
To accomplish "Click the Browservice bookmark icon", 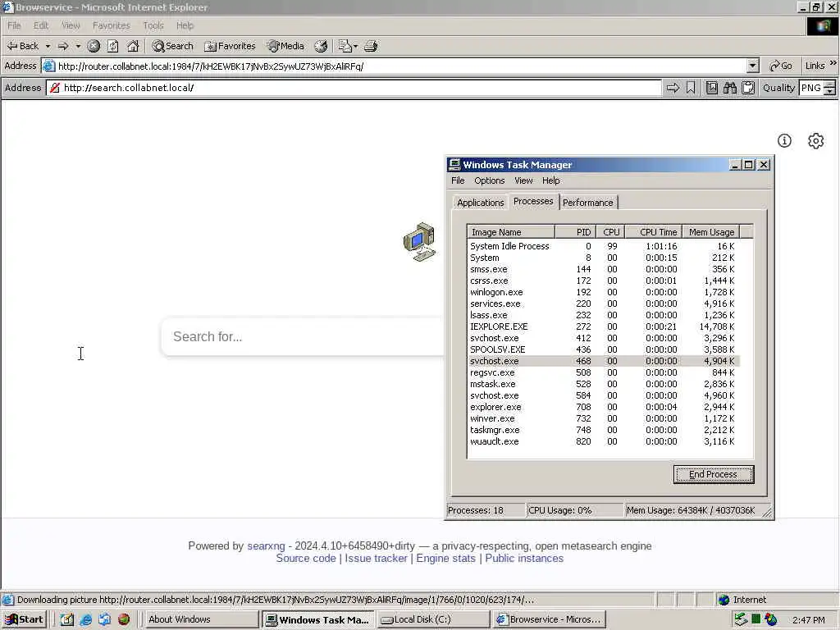I will pyautogui.click(x=691, y=88).
